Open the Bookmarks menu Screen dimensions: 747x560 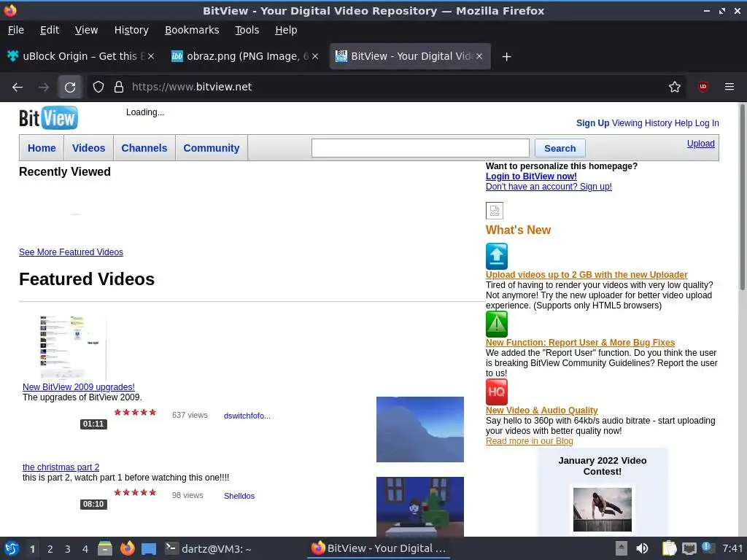click(x=192, y=30)
